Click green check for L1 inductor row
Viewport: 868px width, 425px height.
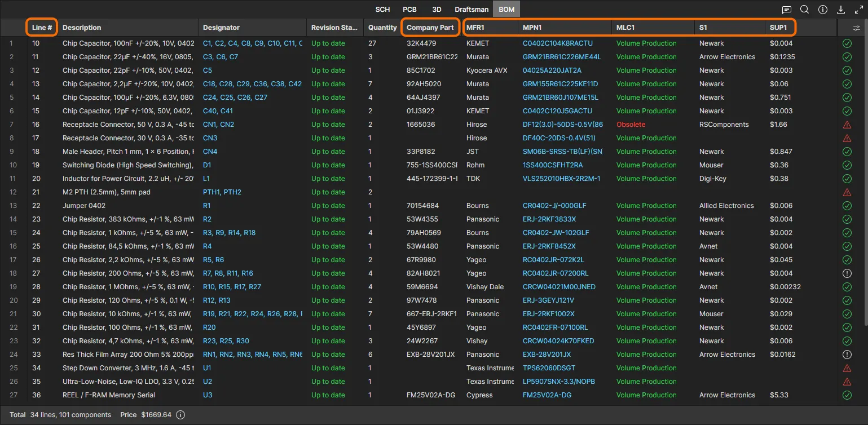click(847, 179)
